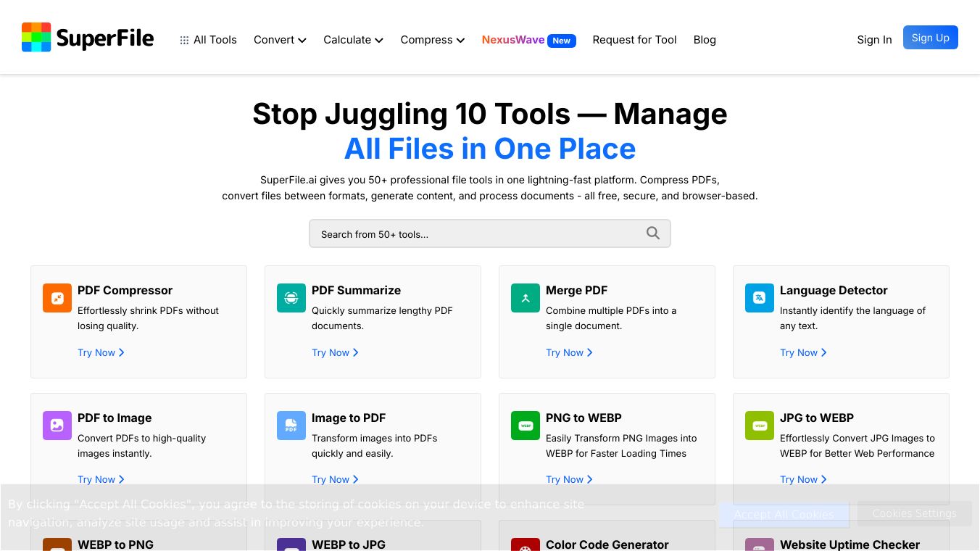Accept All Cookies in the banner
This screenshot has height=551, width=980.
(784, 515)
